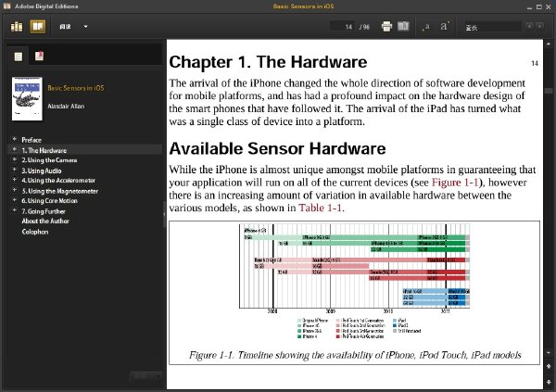Image resolution: width=556 pixels, height=392 pixels.
Task: Select 5. Using the Magnetometer in contents
Action: [60, 191]
